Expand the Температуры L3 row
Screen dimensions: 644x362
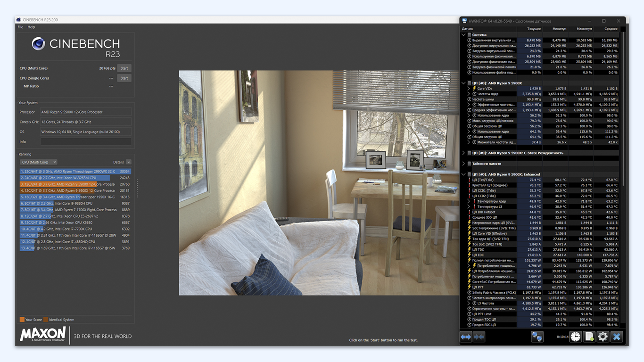[469, 206]
